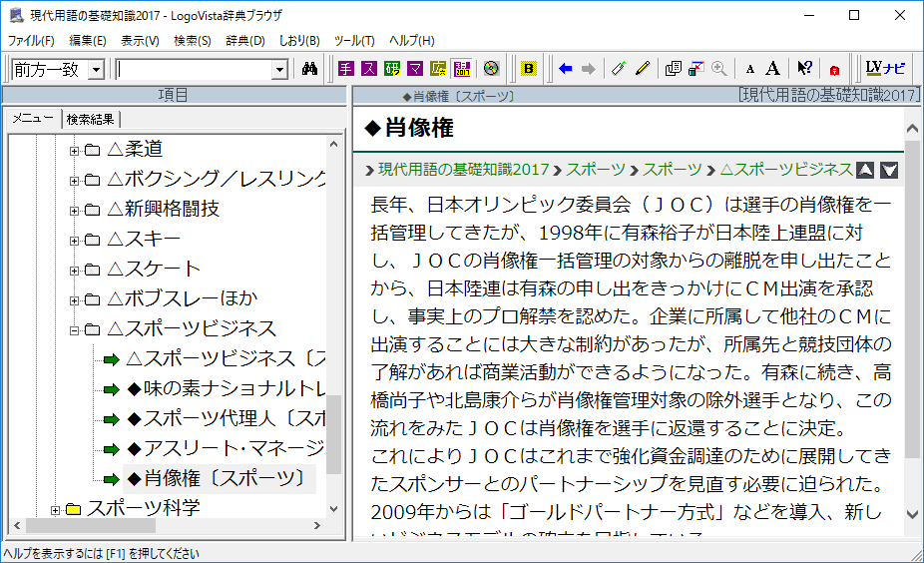Click the red badge icon

pyautogui.click(x=834, y=70)
